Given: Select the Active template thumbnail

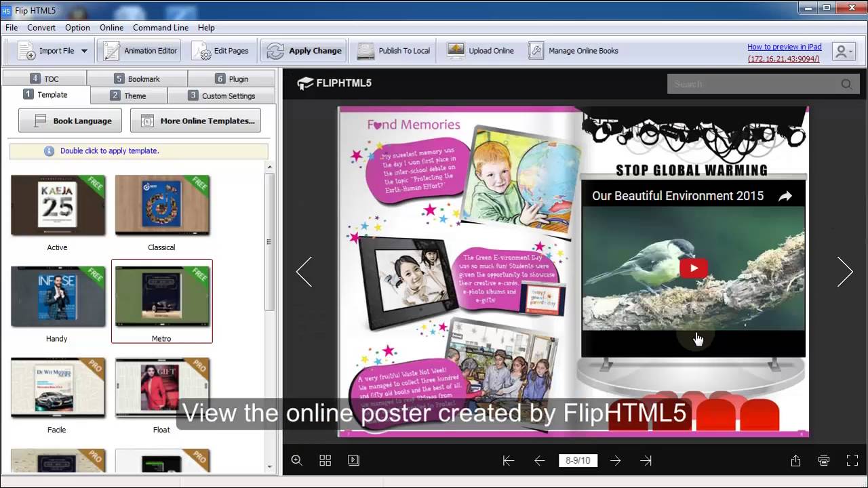Looking at the screenshot, I should 58,205.
